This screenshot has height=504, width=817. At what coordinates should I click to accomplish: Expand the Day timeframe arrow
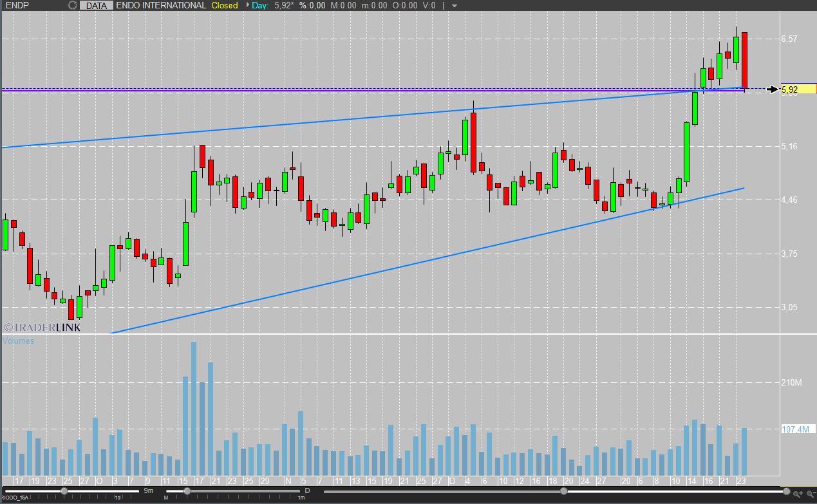(247, 5)
